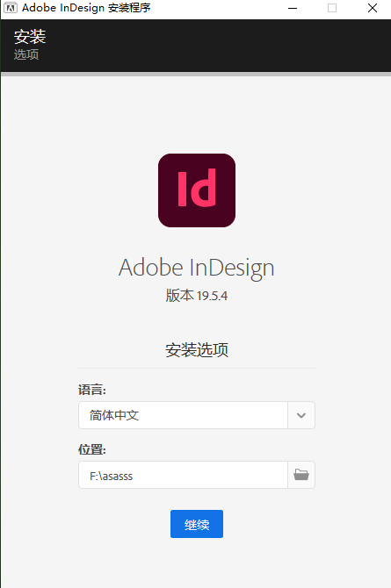
Task: Click the 选项 subtitle in header
Action: [x=26, y=54]
